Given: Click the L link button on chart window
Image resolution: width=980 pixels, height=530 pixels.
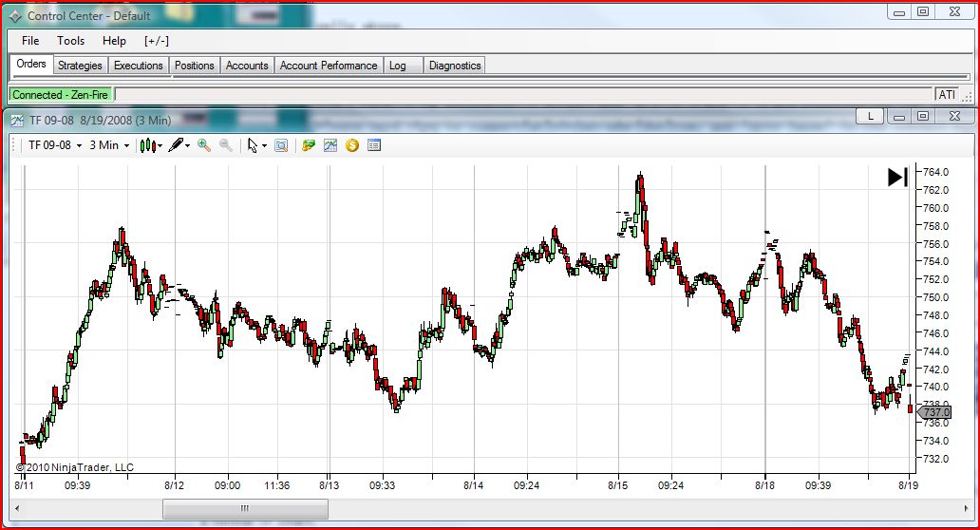Looking at the screenshot, I should 870,116.
